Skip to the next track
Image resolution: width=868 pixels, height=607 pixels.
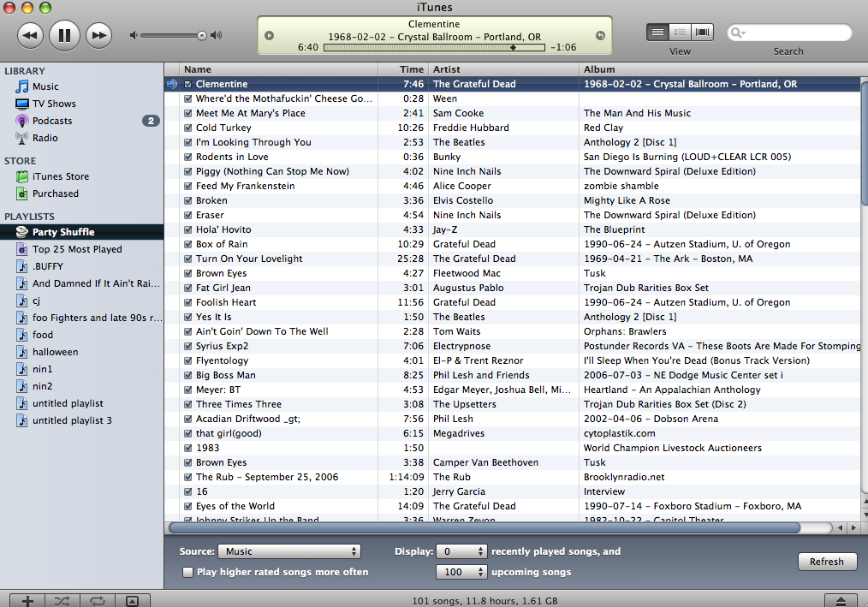click(x=99, y=35)
